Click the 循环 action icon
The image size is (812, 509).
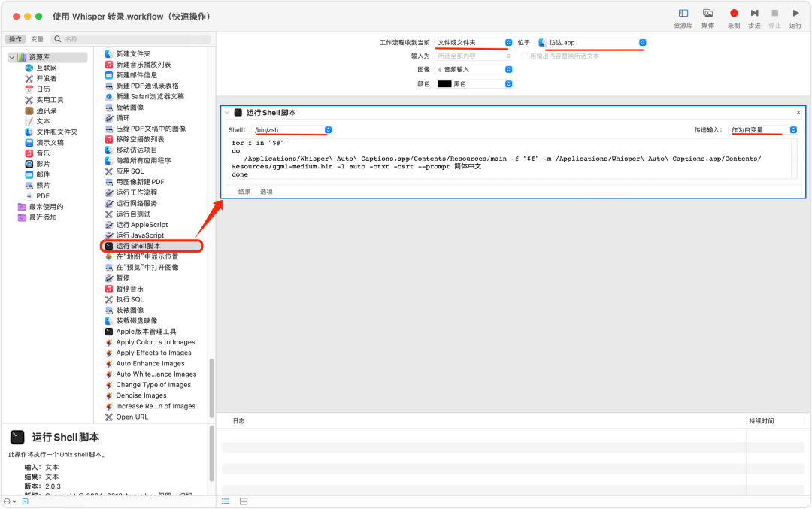point(109,118)
